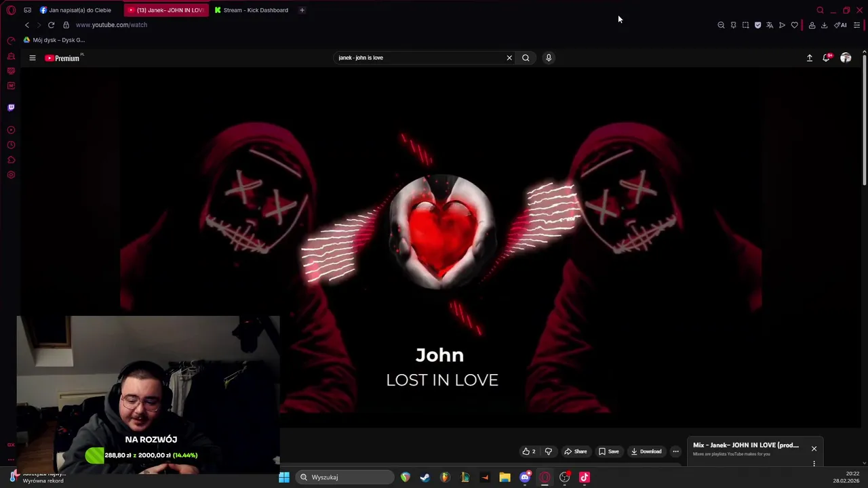Screen dimensions: 868x488
Task: Open the Twitch icon in sidebar
Action: coord(11,107)
